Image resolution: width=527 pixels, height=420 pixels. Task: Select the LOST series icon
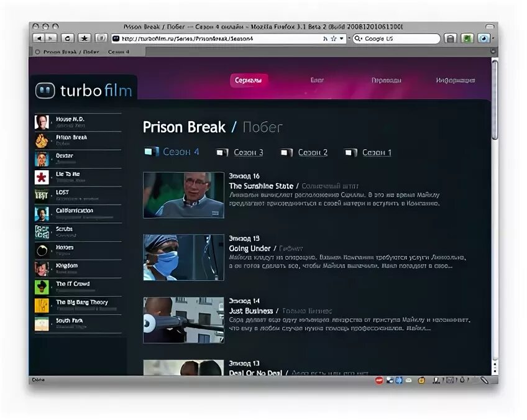44,194
